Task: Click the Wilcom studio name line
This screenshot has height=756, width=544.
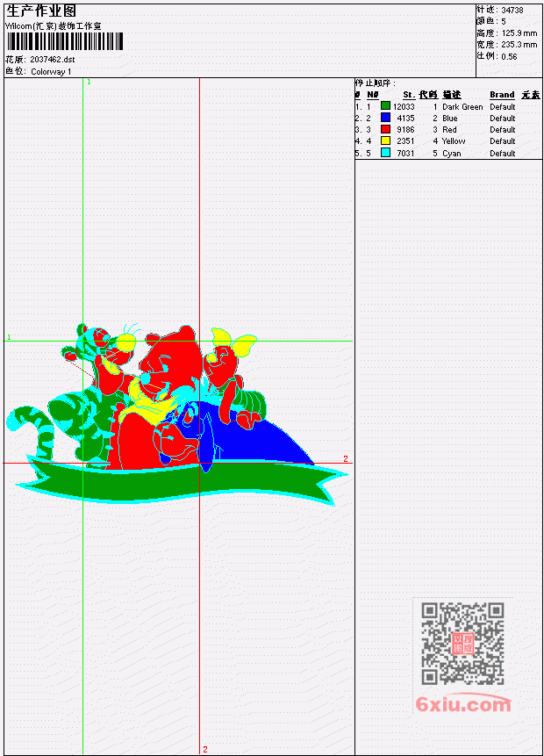Action: [x=54, y=26]
